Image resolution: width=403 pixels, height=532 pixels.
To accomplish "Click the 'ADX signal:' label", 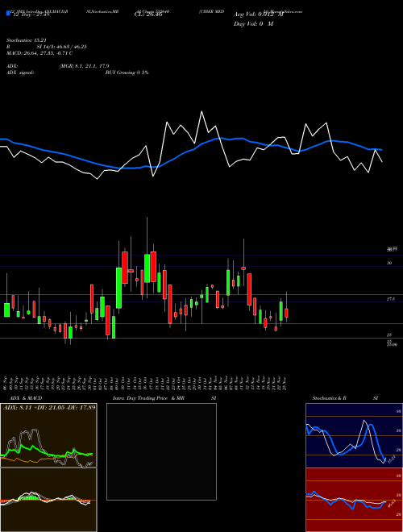I will [20, 73].
